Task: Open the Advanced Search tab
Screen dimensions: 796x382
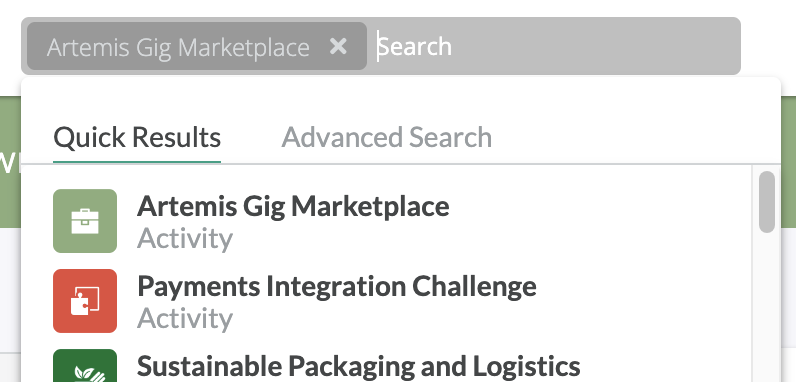Action: coord(387,137)
